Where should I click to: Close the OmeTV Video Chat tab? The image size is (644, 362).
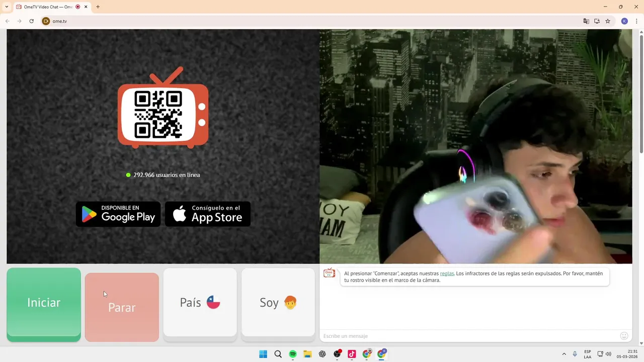(86, 7)
